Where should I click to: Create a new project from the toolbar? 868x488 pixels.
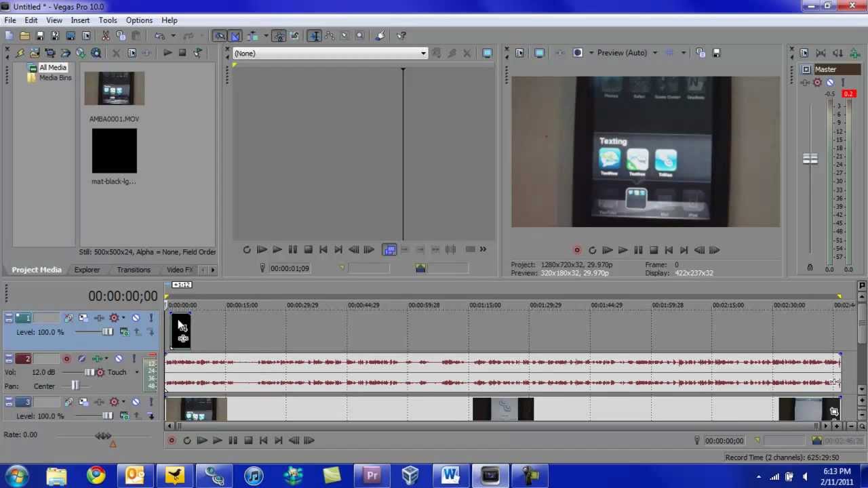coord(9,36)
